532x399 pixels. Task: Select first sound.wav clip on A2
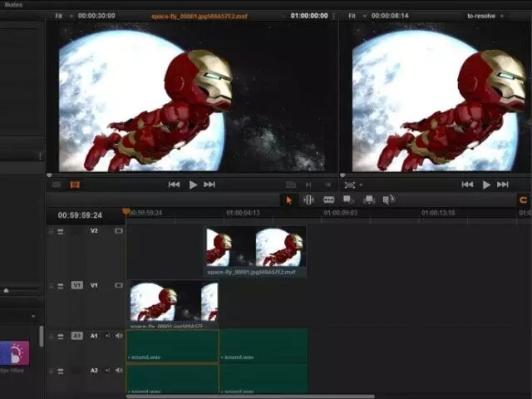(x=172, y=379)
